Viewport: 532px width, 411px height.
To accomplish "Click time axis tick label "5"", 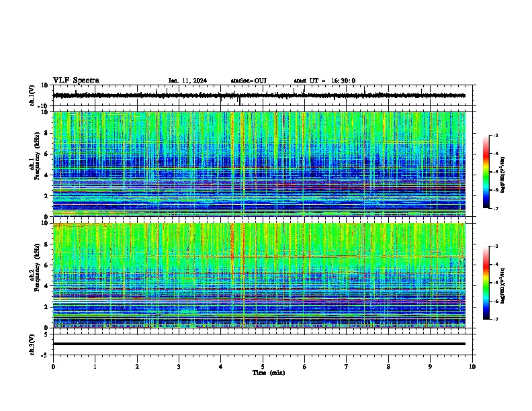I will click(x=263, y=367).
